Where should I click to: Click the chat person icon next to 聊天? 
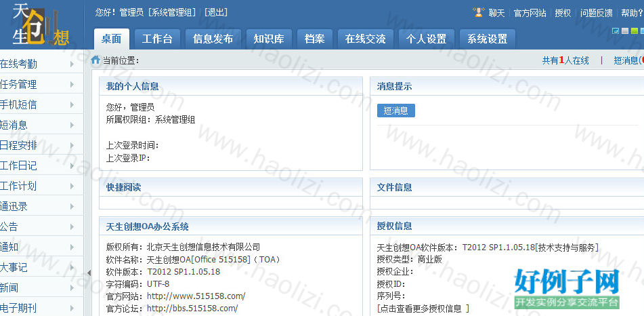[x=479, y=12]
